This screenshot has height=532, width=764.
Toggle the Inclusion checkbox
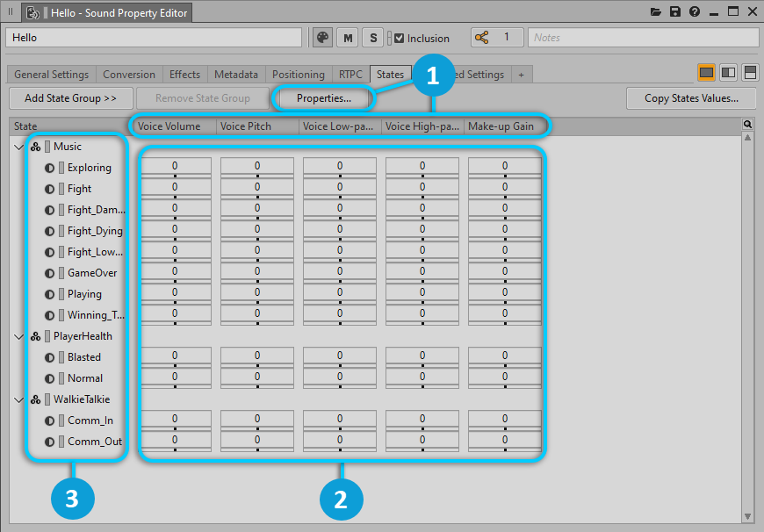pos(400,39)
